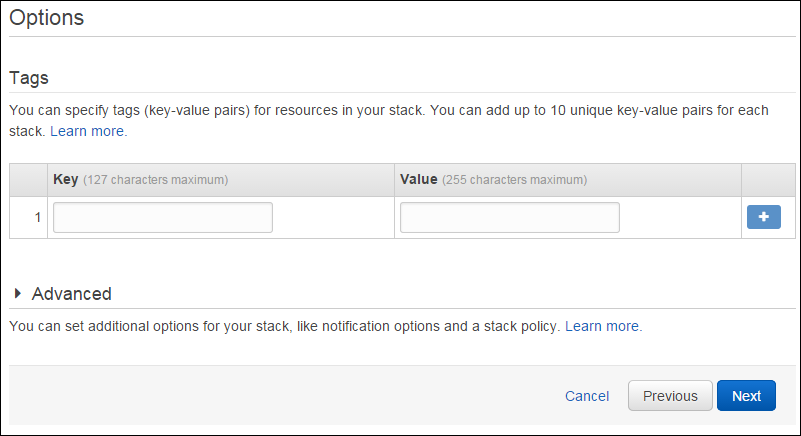Click the 127 characters maximum hint
Image resolution: width=801 pixels, height=436 pixels.
coord(156,180)
